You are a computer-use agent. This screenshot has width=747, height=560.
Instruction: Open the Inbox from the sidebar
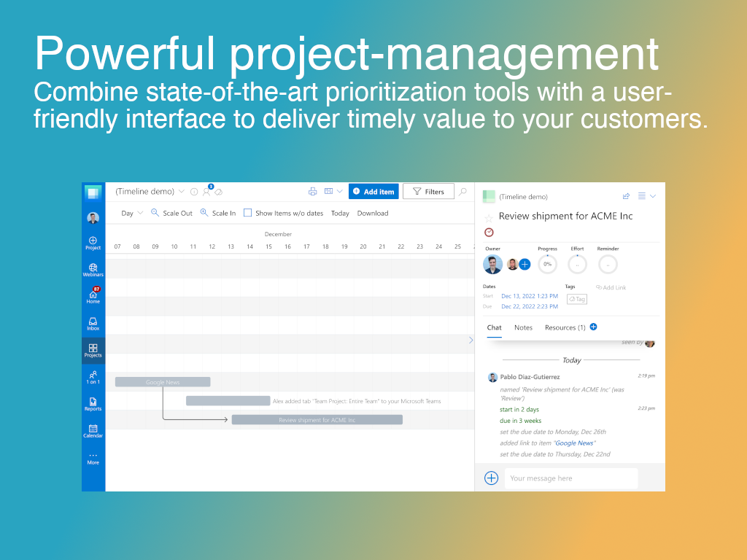point(93,323)
